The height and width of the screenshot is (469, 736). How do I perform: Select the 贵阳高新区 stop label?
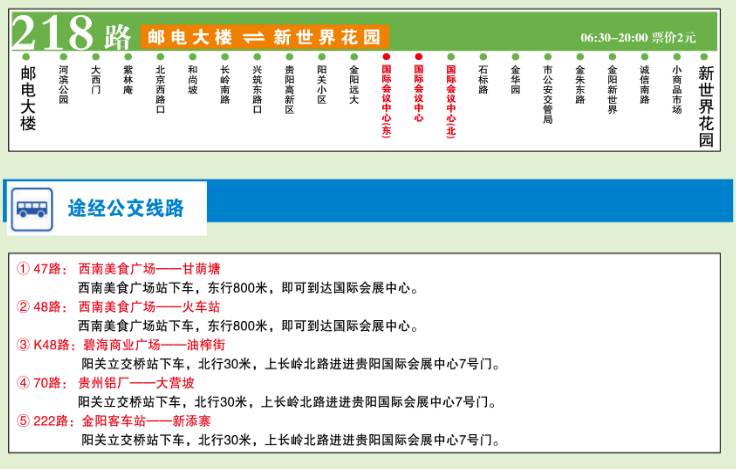click(290, 89)
